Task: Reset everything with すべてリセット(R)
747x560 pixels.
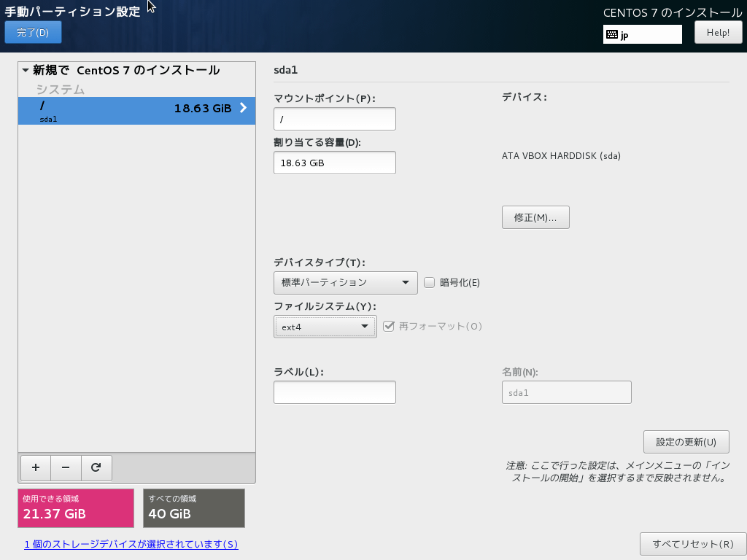Action: [x=692, y=543]
